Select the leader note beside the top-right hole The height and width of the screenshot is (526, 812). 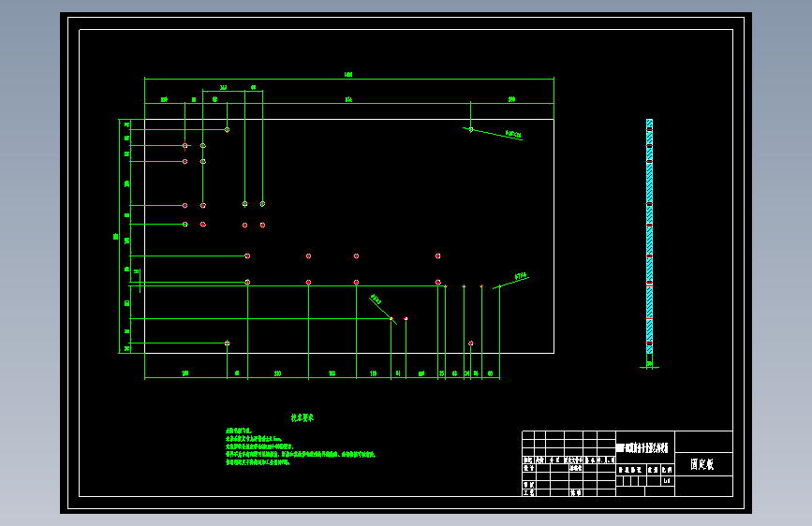[x=513, y=135]
